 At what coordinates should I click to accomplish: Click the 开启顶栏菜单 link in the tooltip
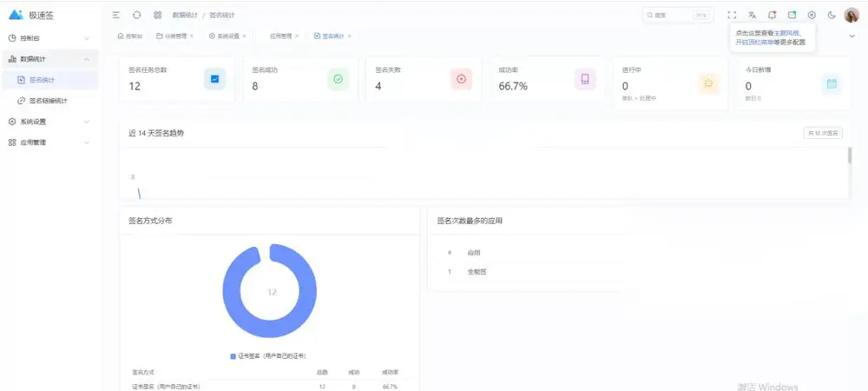tap(754, 42)
